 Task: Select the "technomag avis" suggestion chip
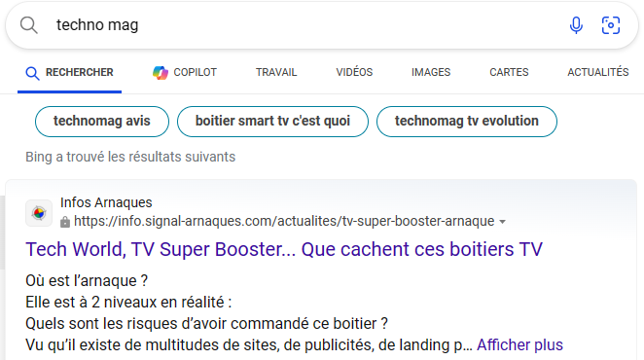(x=102, y=122)
